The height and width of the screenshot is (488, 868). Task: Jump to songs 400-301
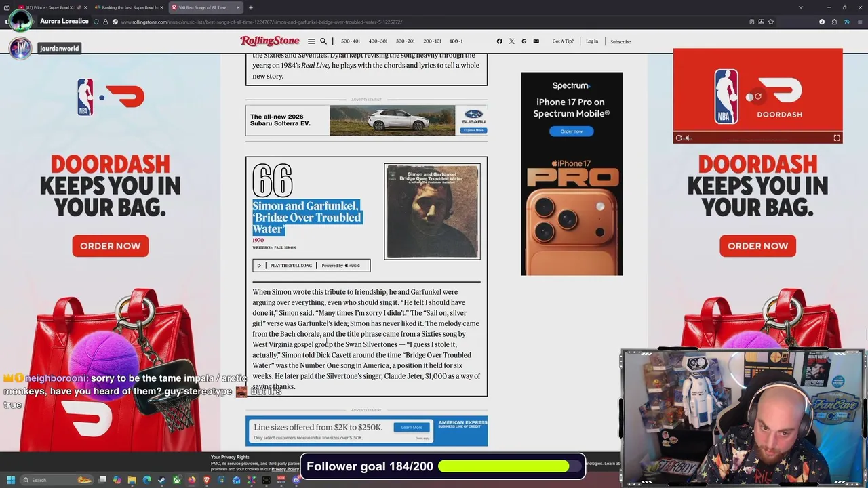378,41
